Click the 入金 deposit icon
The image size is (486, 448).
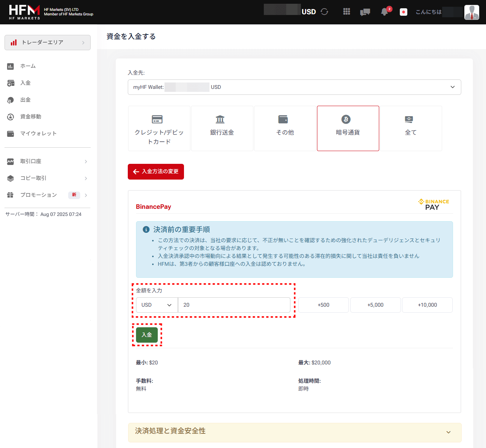10,83
